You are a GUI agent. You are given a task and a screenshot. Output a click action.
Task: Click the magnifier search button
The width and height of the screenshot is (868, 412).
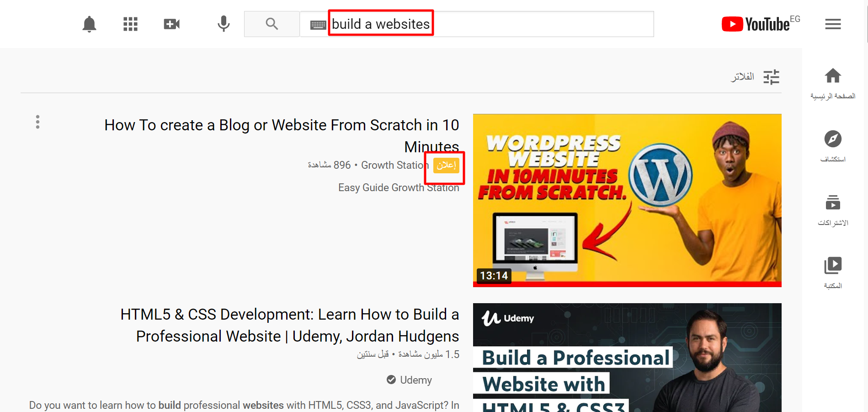pos(272,24)
